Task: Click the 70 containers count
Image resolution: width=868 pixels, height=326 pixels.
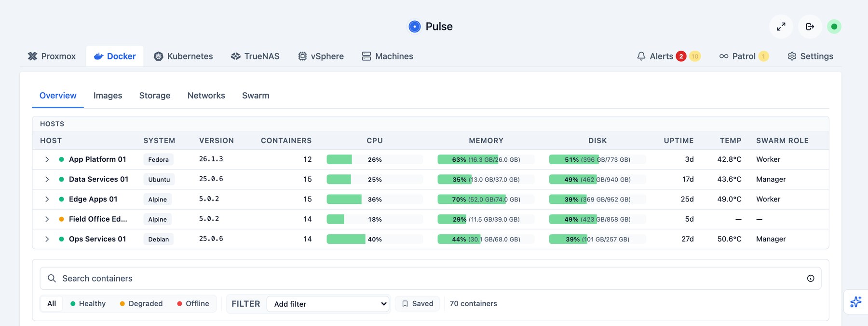Action: (x=473, y=304)
